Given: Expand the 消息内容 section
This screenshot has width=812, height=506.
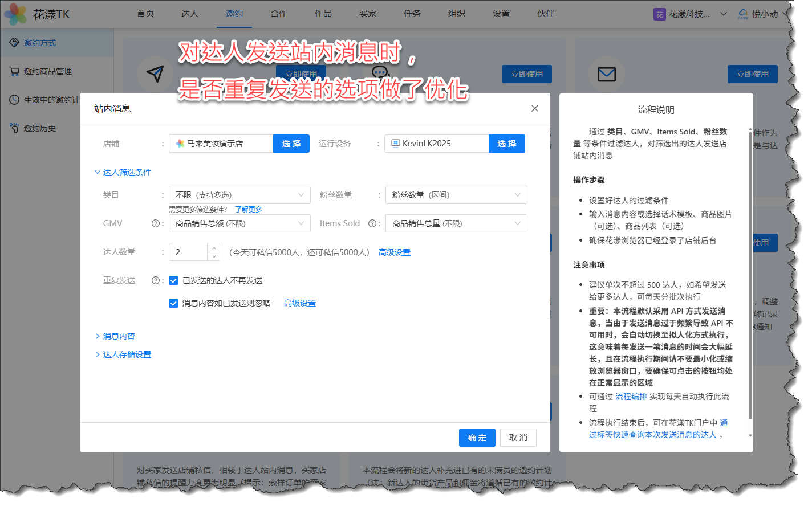Looking at the screenshot, I should [x=119, y=336].
